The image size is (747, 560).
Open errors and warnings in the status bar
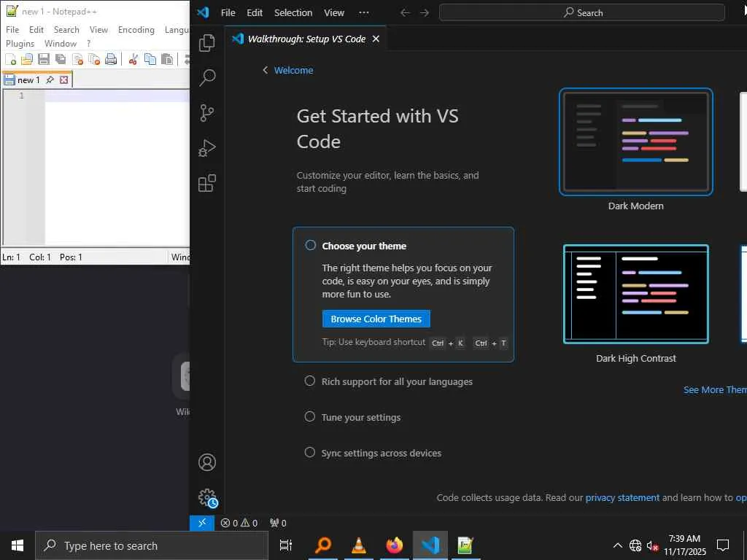pos(239,523)
